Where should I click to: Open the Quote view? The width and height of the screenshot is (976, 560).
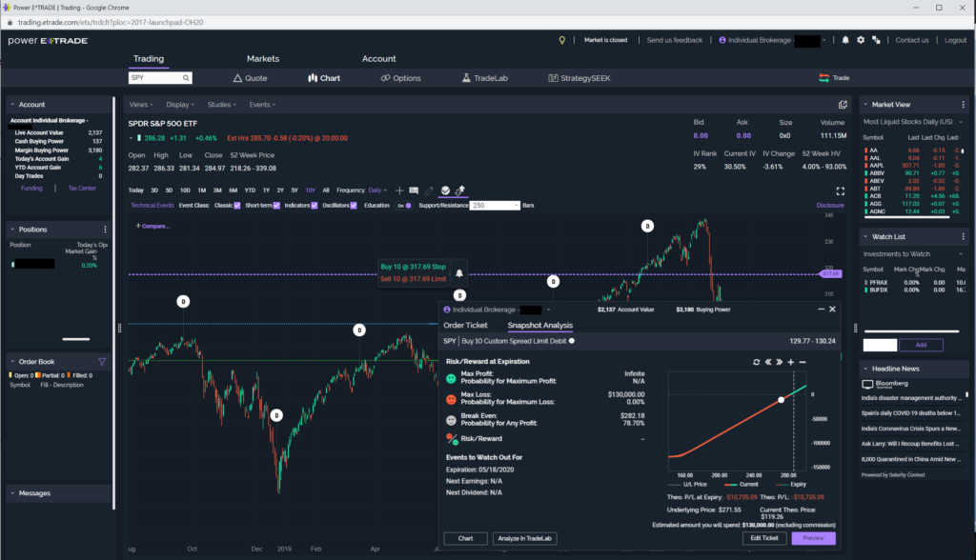coord(251,78)
